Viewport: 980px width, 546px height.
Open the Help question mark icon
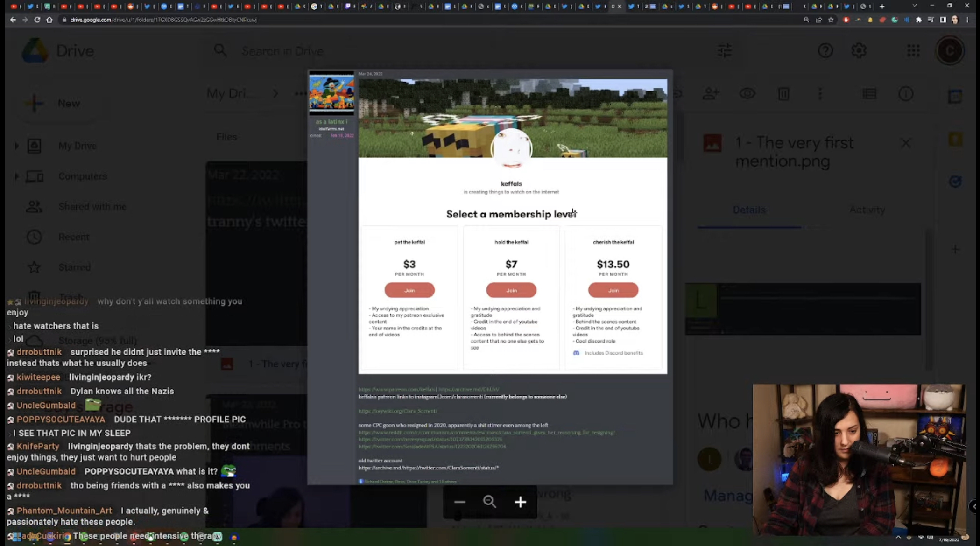pyautogui.click(x=825, y=50)
